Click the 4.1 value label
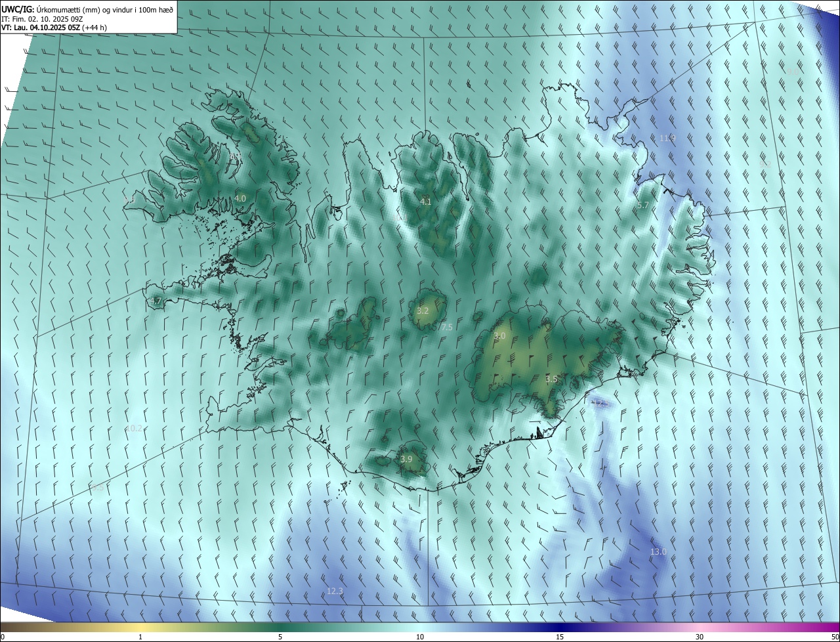Viewport: 840px width, 642px height. pos(425,202)
